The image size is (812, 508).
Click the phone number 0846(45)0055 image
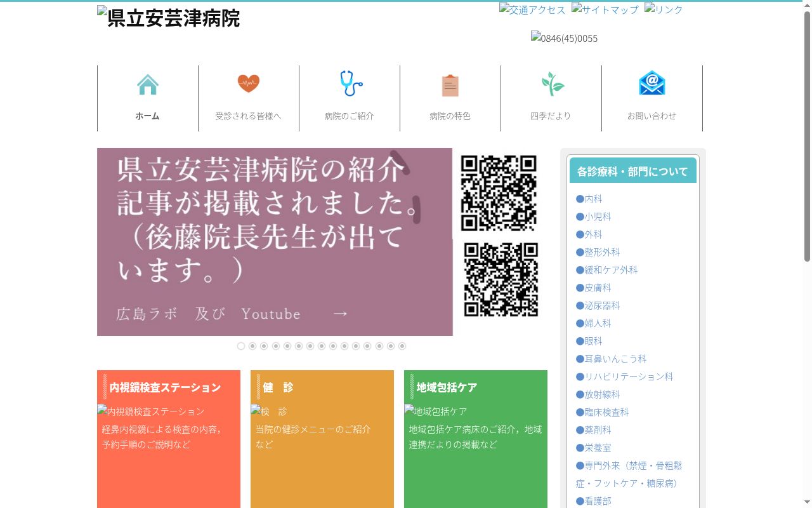pos(565,38)
